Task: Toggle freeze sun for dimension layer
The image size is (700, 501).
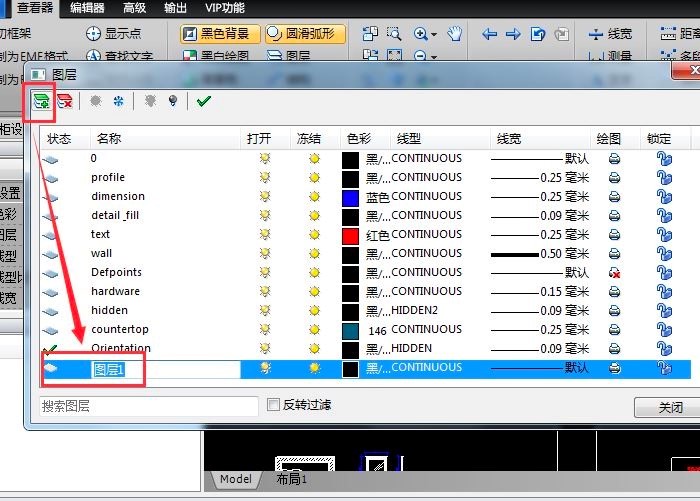Action: 314,197
